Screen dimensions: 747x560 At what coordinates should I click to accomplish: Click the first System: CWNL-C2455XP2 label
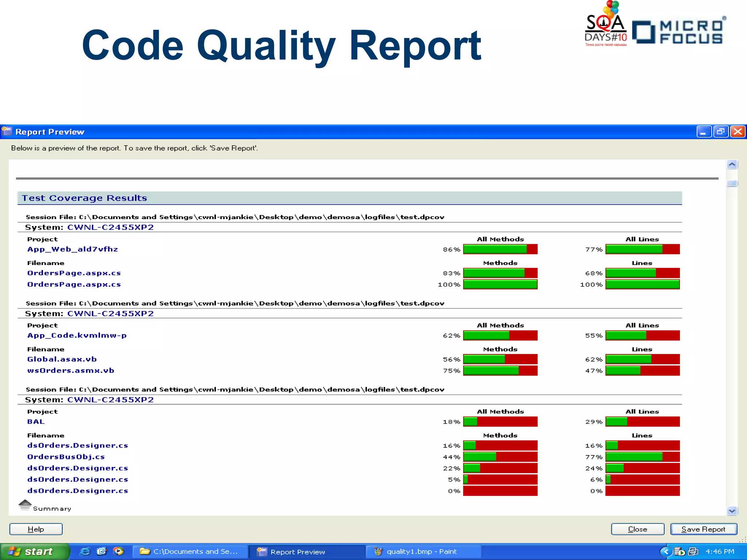tap(89, 227)
